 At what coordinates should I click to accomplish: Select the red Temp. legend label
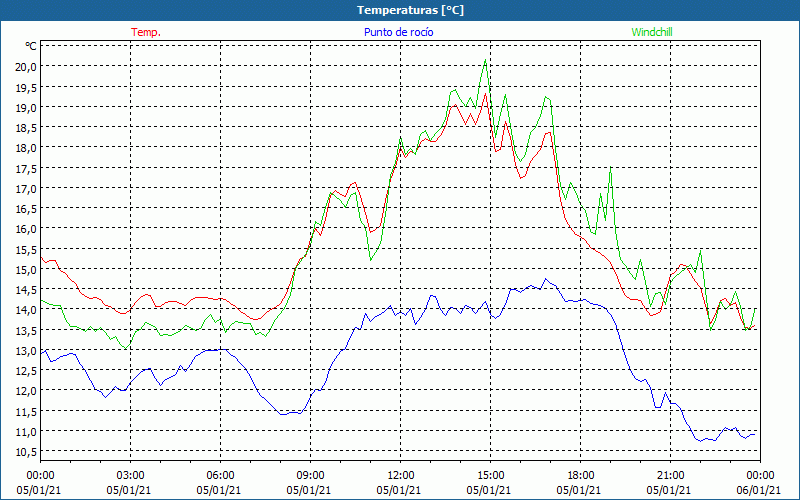pyautogui.click(x=146, y=32)
